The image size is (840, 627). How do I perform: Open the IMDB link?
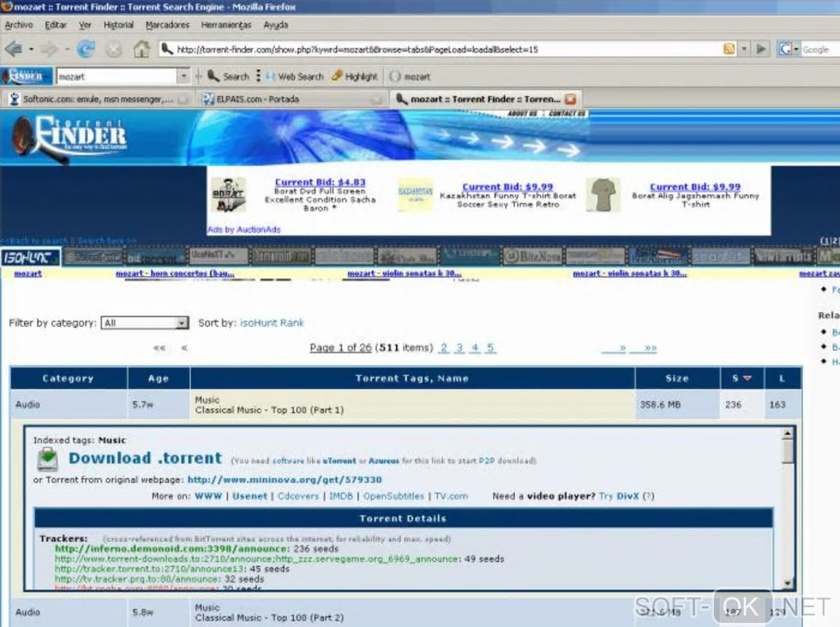point(341,496)
